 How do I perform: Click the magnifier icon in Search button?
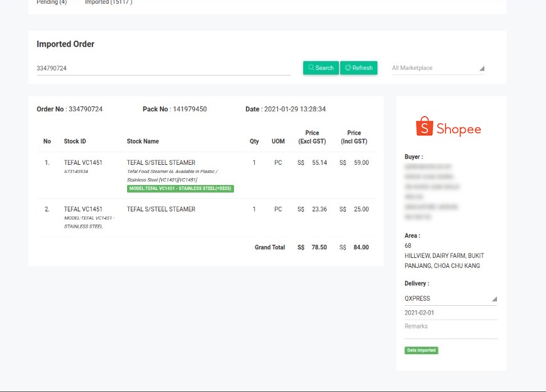[311, 67]
